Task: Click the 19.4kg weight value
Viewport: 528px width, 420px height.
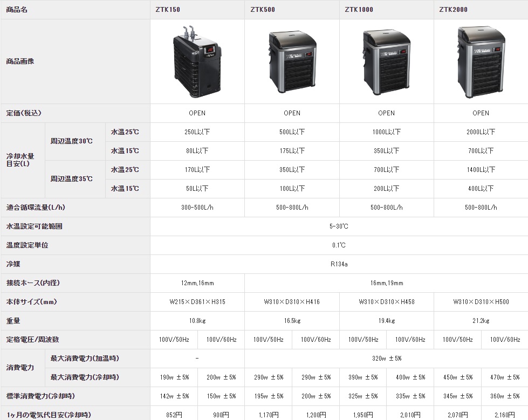Action: tap(387, 320)
